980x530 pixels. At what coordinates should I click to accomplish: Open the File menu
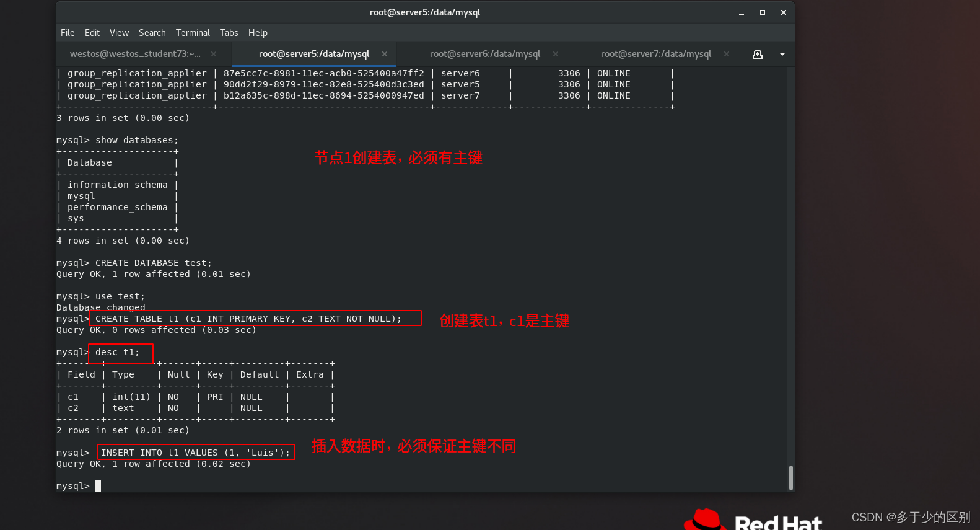[x=68, y=33]
